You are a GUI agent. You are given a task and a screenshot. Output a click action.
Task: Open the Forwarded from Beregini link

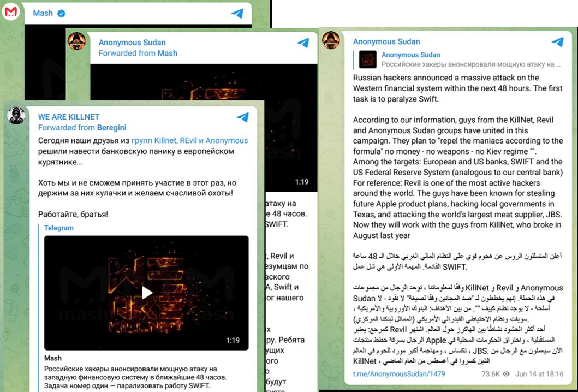tap(82, 128)
